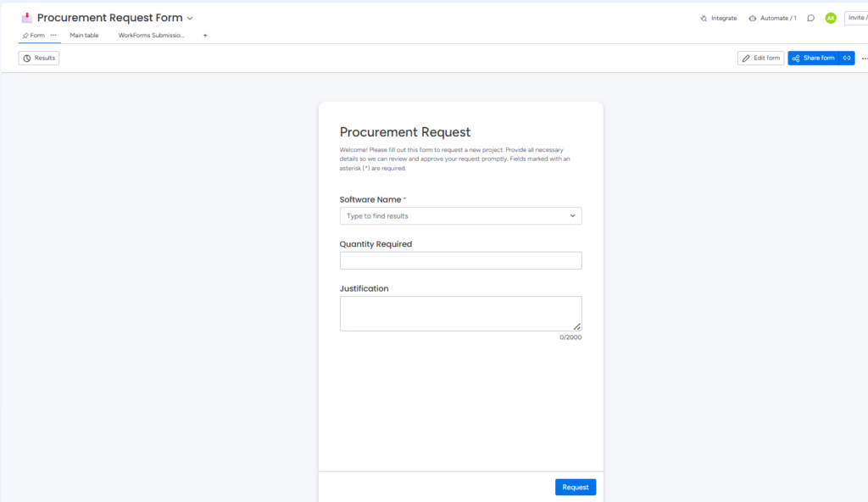Click the Software Name dropdown arrow
The width and height of the screenshot is (868, 502).
[573, 216]
